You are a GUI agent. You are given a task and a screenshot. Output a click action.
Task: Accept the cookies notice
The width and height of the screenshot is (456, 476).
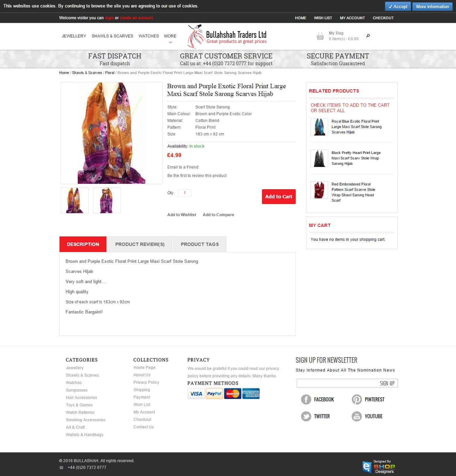coord(398,6)
